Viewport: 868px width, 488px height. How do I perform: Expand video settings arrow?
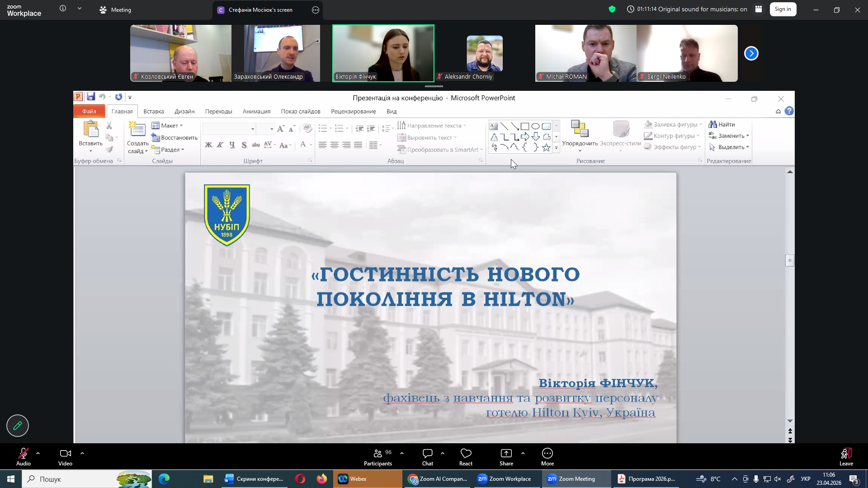click(x=82, y=453)
